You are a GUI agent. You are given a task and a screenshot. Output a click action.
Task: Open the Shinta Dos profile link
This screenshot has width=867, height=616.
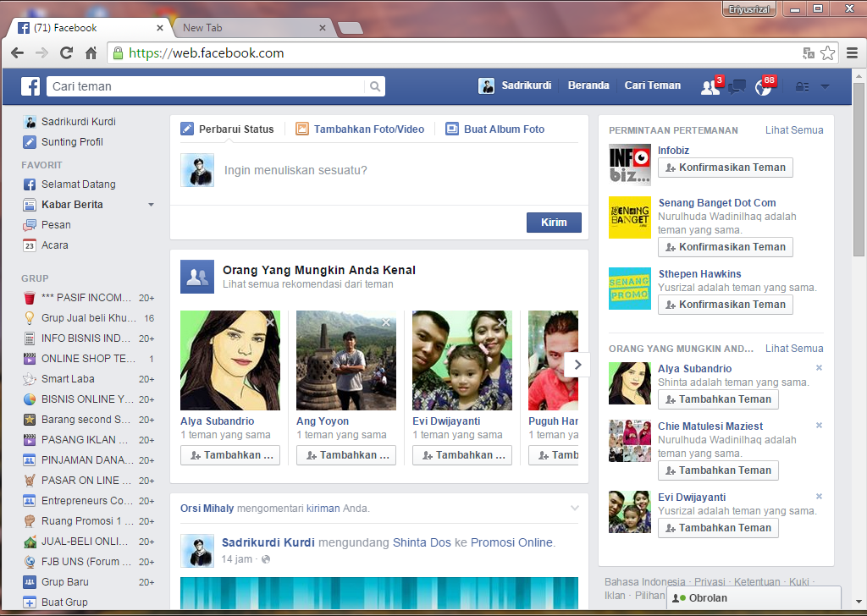coord(422,542)
